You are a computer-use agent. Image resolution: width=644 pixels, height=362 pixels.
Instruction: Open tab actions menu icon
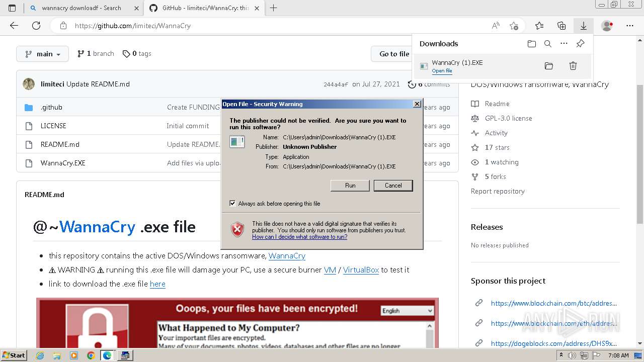click(12, 8)
